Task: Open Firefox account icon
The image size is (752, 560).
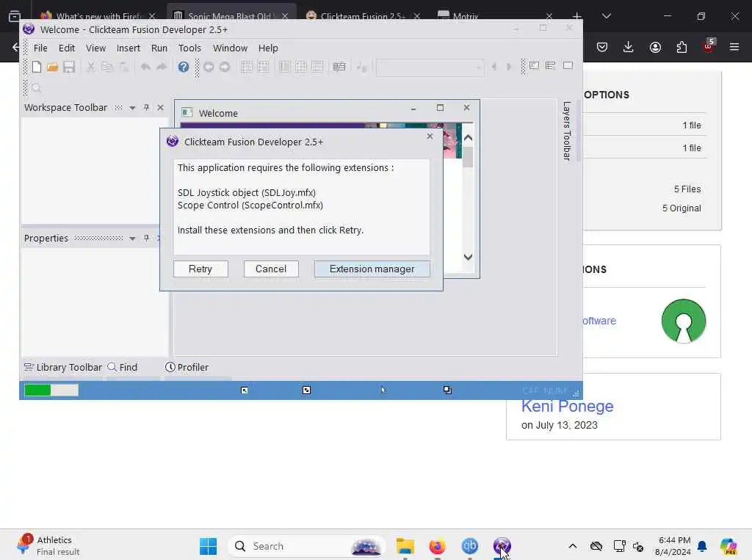Action: click(x=655, y=47)
